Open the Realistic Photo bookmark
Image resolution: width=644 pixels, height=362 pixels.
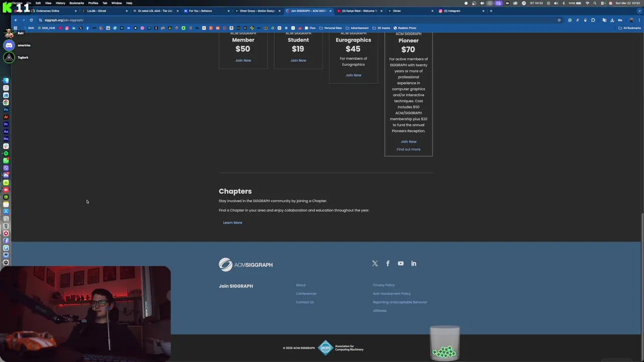point(405,28)
